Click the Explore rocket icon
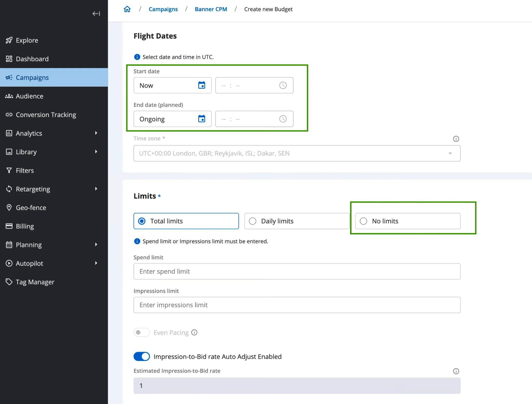Viewport: 532px width, 404px height. [x=9, y=40]
